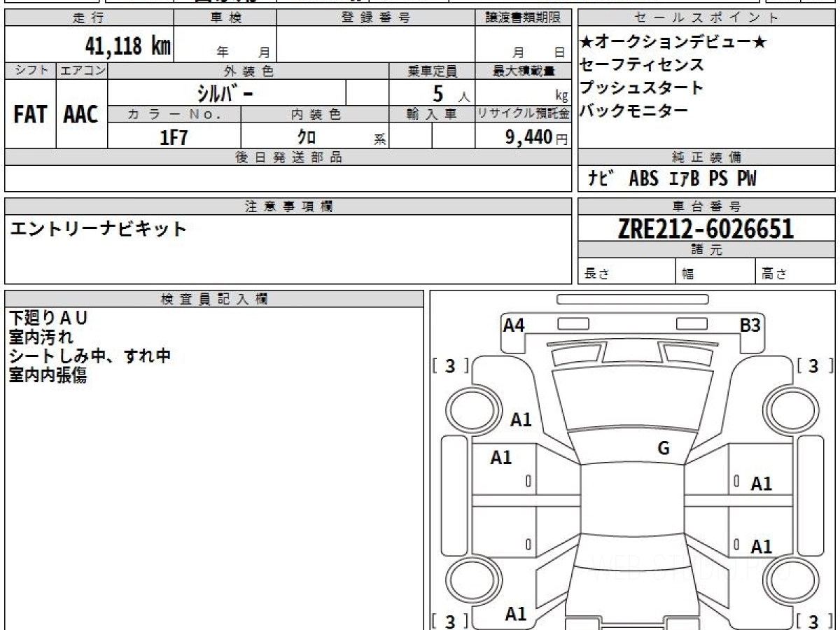Click the 長さ dimension label
Screen dimensions: 840x630
point(596,274)
